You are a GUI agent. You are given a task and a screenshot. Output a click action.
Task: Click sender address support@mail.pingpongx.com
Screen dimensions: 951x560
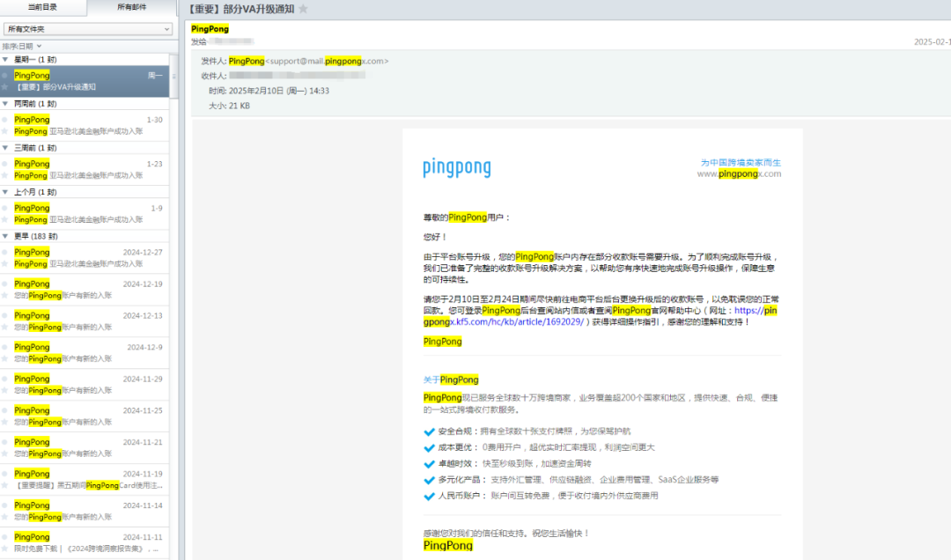327,62
